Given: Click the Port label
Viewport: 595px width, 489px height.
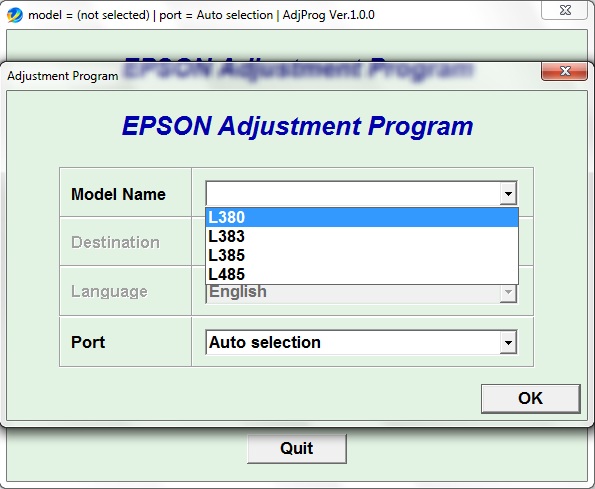Looking at the screenshot, I should (x=88, y=342).
